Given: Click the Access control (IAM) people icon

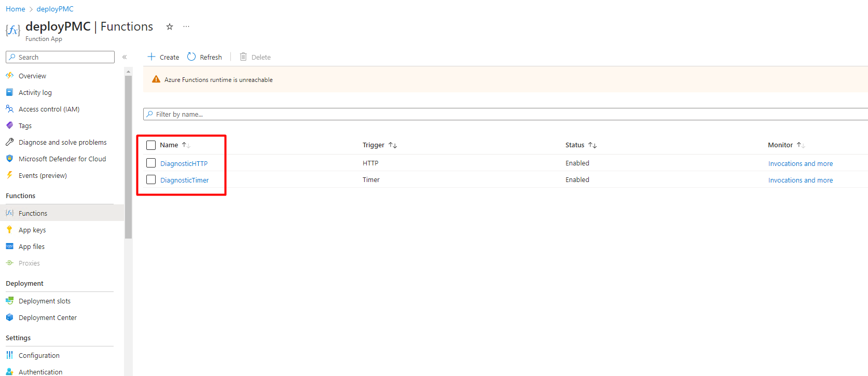Looking at the screenshot, I should pyautogui.click(x=9, y=109).
